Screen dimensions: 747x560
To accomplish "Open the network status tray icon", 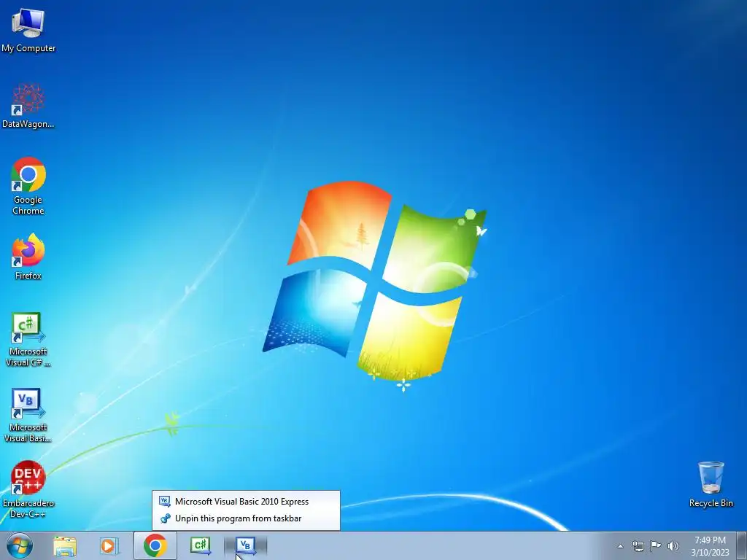I will (638, 546).
